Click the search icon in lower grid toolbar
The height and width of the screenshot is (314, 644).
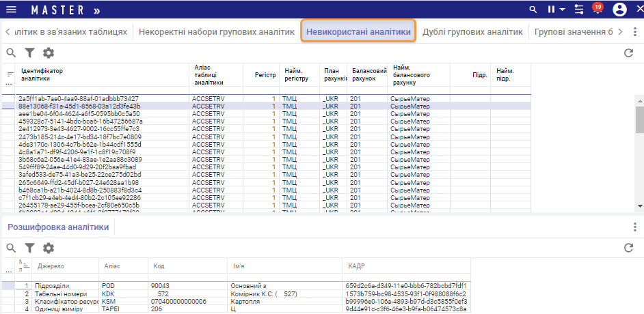[11, 248]
